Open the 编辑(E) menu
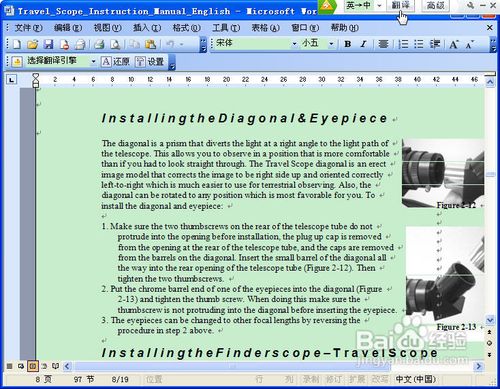Image resolution: width=500 pixels, height=389 pixels. (x=68, y=28)
